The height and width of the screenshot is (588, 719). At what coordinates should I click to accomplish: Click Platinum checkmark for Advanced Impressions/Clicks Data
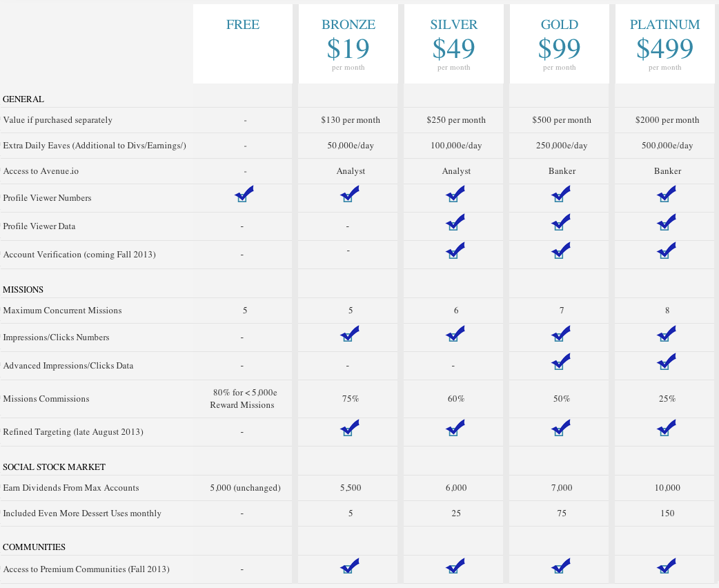point(666,362)
